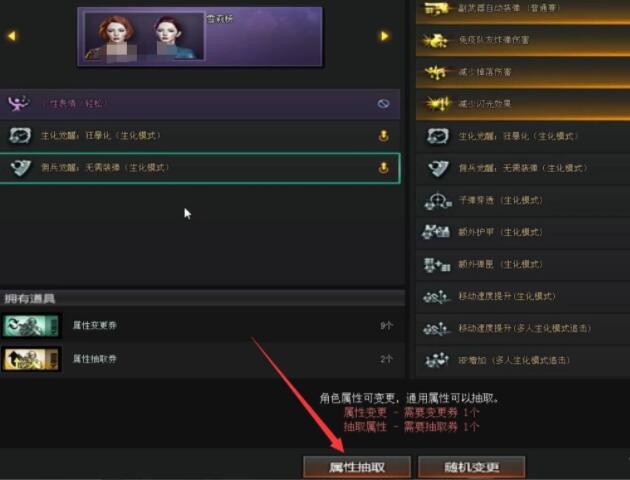The image size is (630, 480).
Task: Click extract icon on highlighted 佣兵觉醒 row
Action: 384,167
